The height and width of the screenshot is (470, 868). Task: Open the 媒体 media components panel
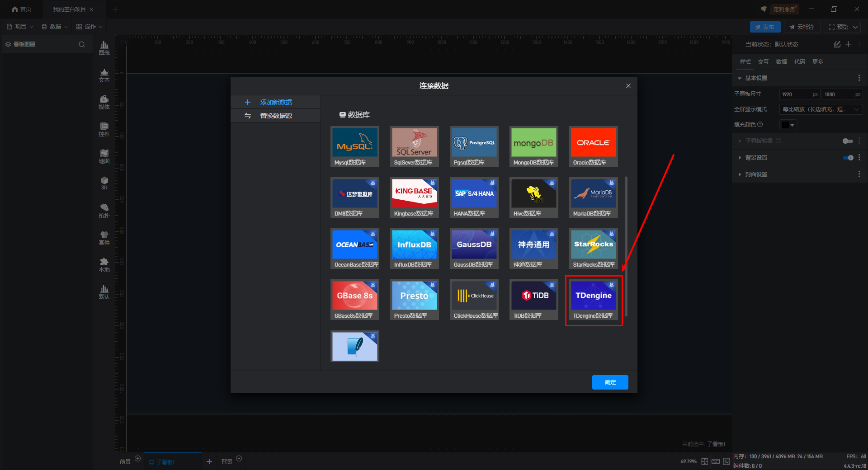point(104,102)
